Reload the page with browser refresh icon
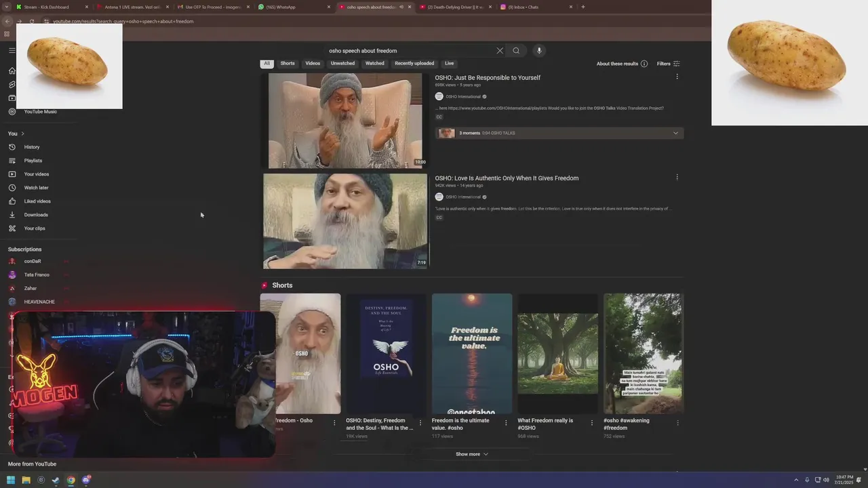Image resolution: width=868 pixels, height=488 pixels. [x=32, y=21]
